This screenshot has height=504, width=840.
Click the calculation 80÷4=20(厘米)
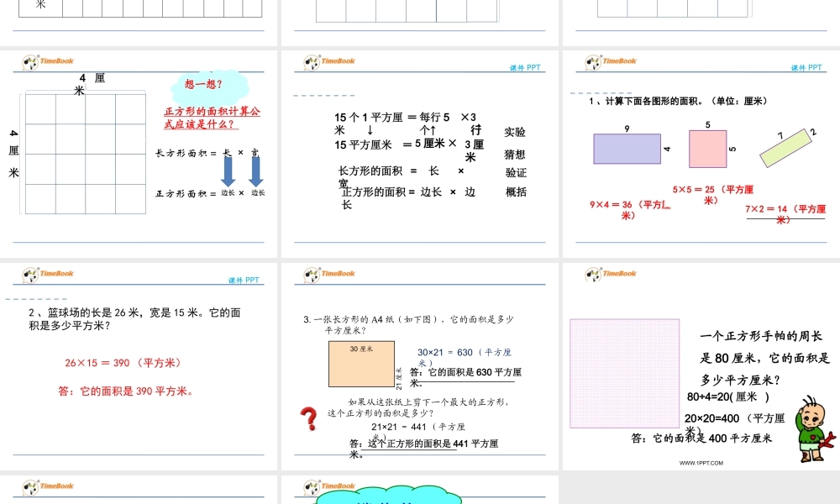point(728,396)
